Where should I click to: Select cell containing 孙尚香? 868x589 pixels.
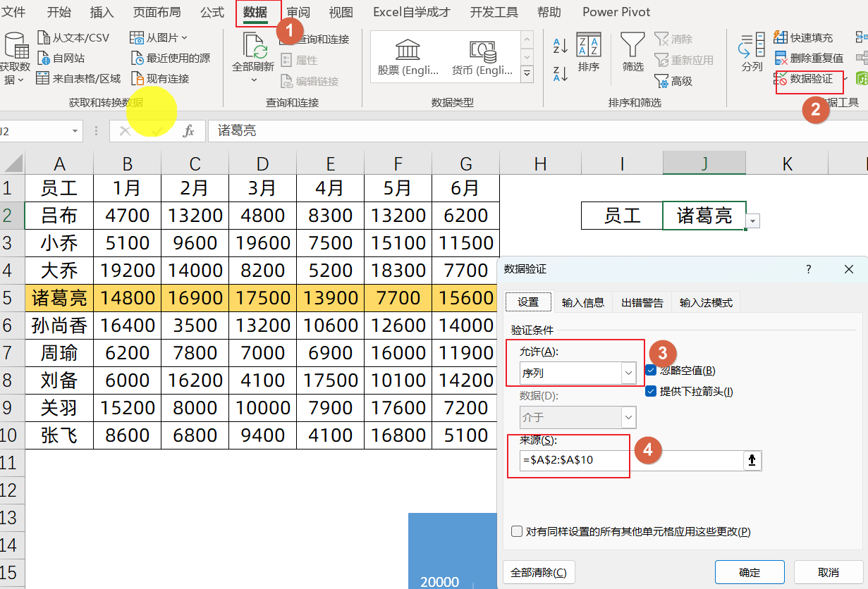pos(59,325)
